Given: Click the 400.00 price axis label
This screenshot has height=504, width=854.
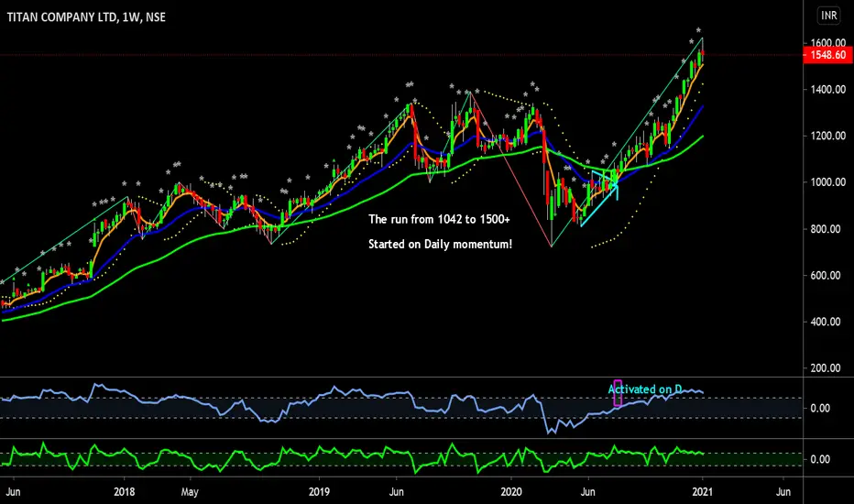Looking at the screenshot, I should 825,322.
